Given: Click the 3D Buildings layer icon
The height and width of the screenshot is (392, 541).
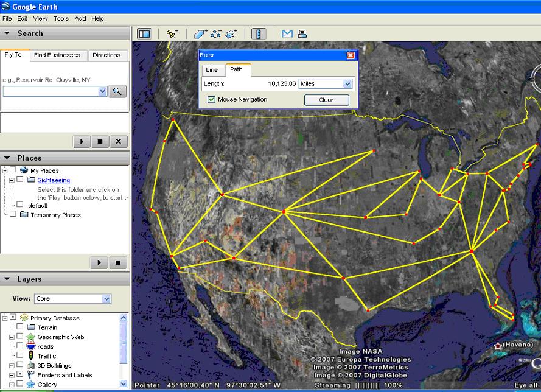Looking at the screenshot, I should 31,365.
